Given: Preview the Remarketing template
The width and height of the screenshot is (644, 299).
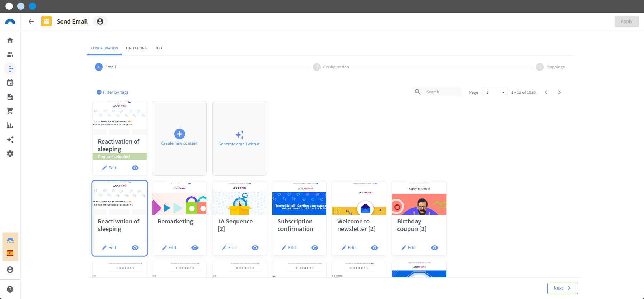Looking at the screenshot, I should pos(195,248).
